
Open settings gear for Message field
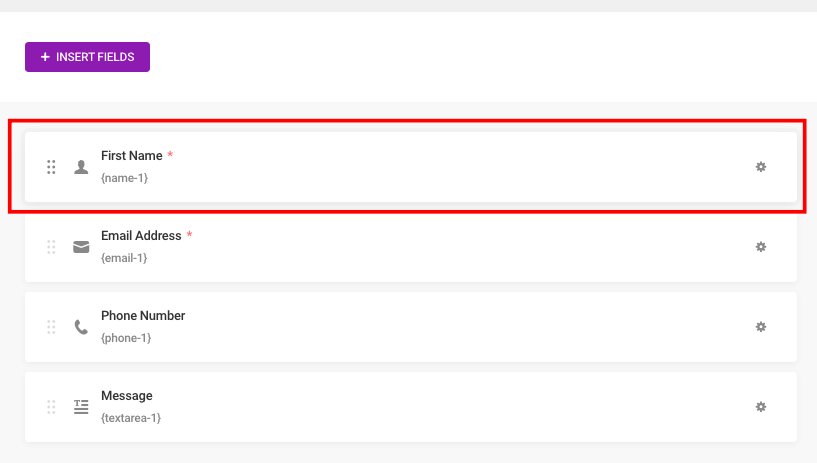761,407
